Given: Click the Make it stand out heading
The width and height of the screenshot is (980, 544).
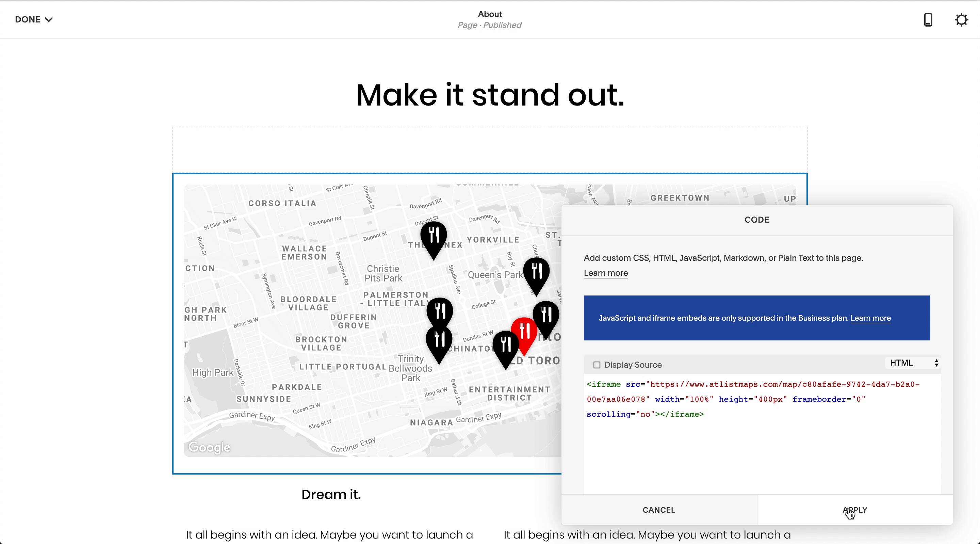Looking at the screenshot, I should 490,95.
